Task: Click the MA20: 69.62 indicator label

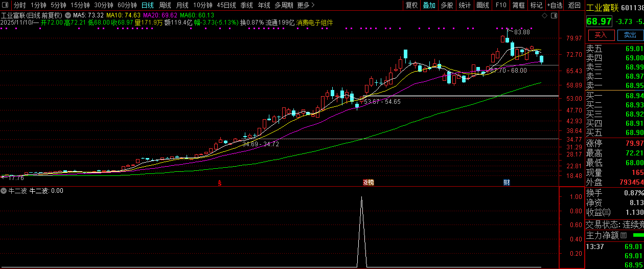Action: pyautogui.click(x=160, y=15)
